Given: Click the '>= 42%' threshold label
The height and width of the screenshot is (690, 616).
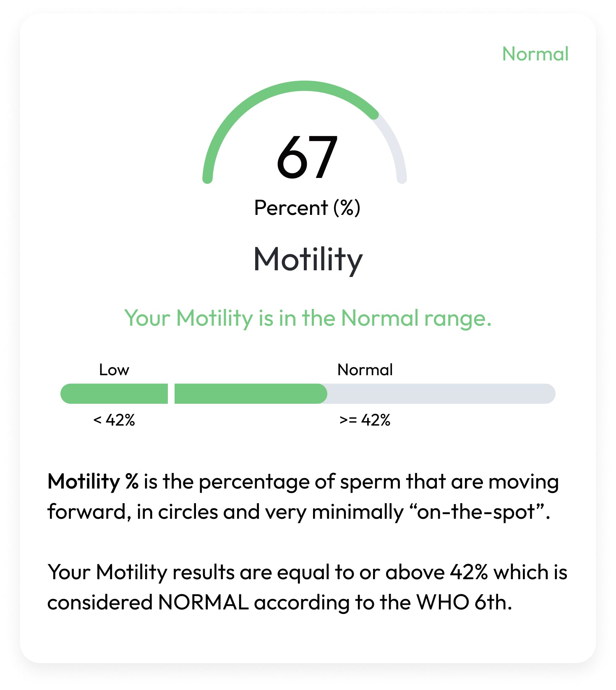Looking at the screenshot, I should [x=365, y=420].
